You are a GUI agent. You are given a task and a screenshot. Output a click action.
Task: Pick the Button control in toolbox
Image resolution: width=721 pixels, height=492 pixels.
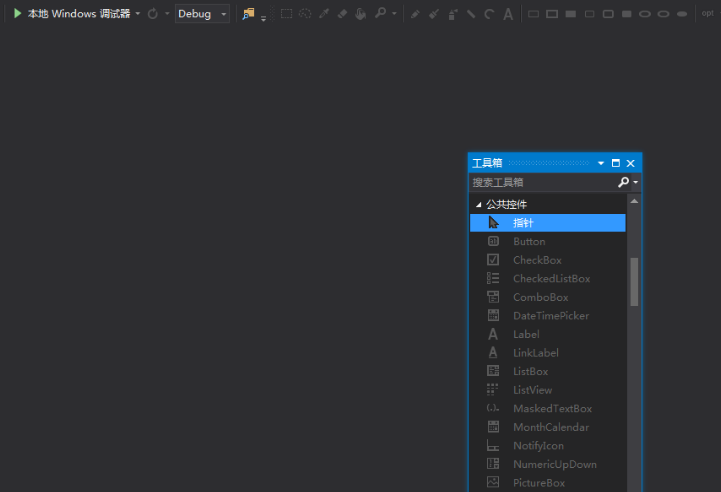529,241
